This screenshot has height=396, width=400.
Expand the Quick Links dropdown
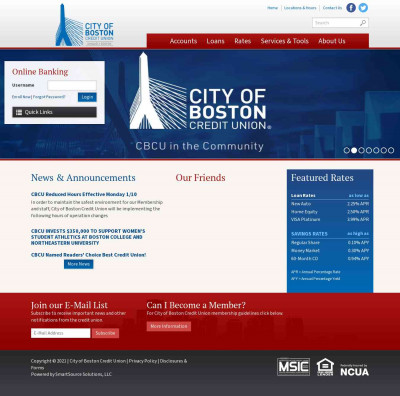pos(54,112)
